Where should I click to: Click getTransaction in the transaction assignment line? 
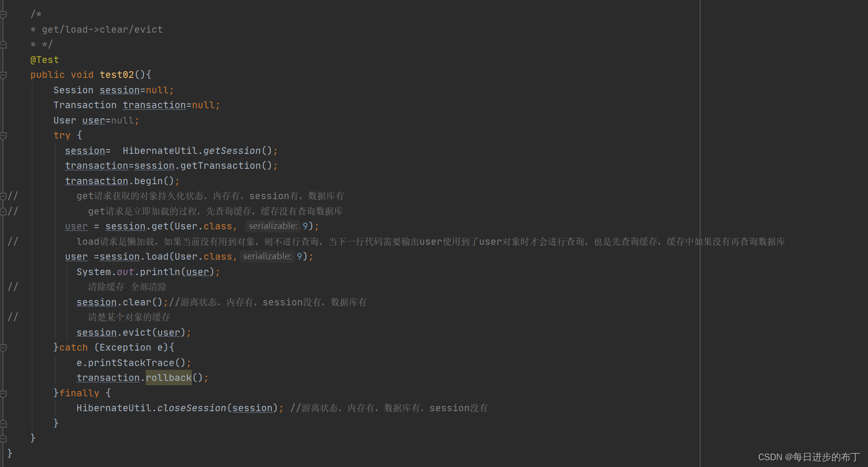point(221,166)
